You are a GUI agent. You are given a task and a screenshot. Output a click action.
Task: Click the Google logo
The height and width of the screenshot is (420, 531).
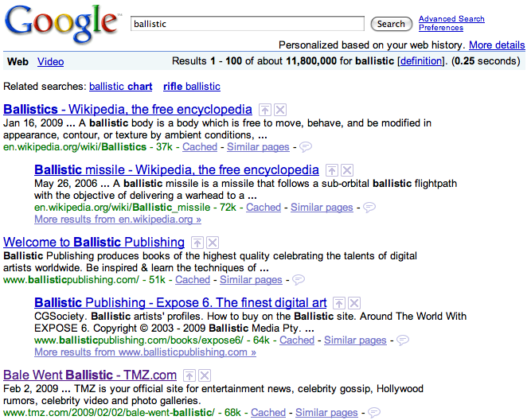63,23
